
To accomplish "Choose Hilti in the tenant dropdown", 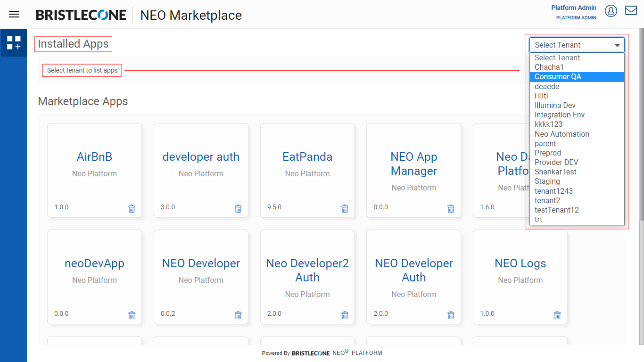I will pos(541,96).
